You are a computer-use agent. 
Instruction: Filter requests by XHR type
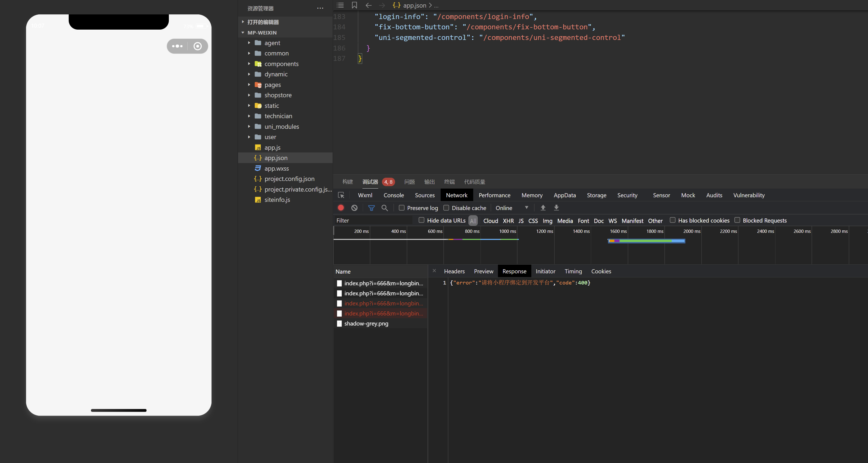508,221
